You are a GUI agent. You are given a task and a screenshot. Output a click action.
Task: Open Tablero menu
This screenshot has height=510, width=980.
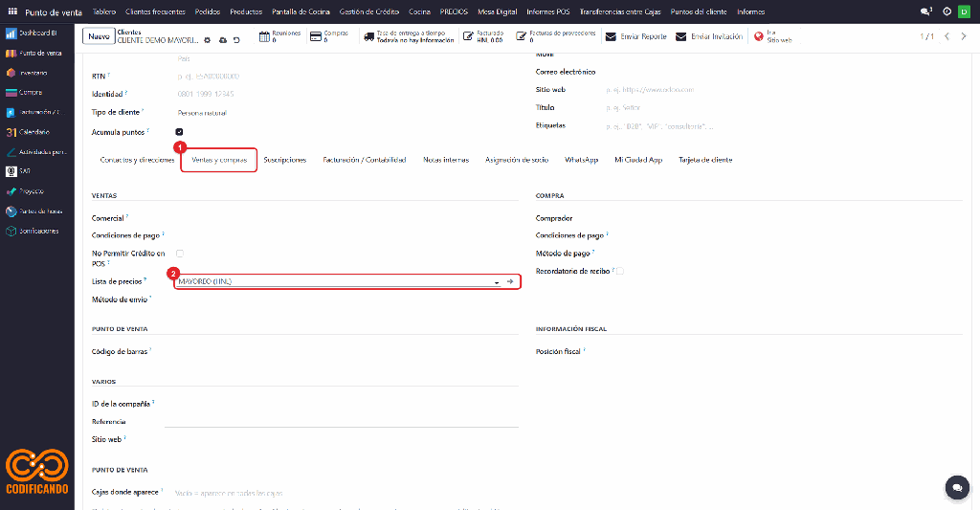click(104, 11)
